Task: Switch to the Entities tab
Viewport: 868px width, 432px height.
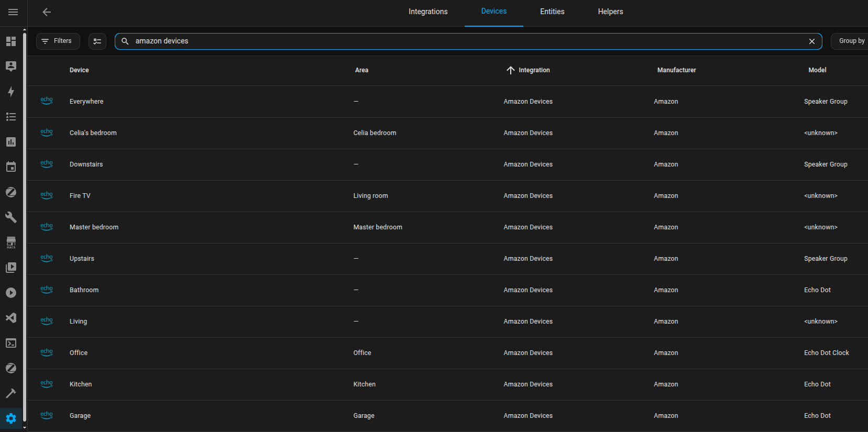Action: pos(552,12)
